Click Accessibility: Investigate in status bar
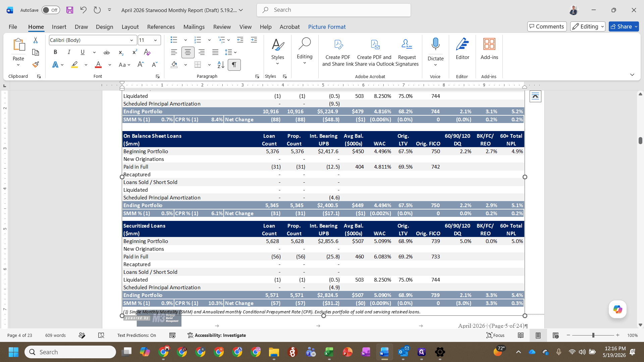The height and width of the screenshot is (362, 644). click(x=217, y=335)
